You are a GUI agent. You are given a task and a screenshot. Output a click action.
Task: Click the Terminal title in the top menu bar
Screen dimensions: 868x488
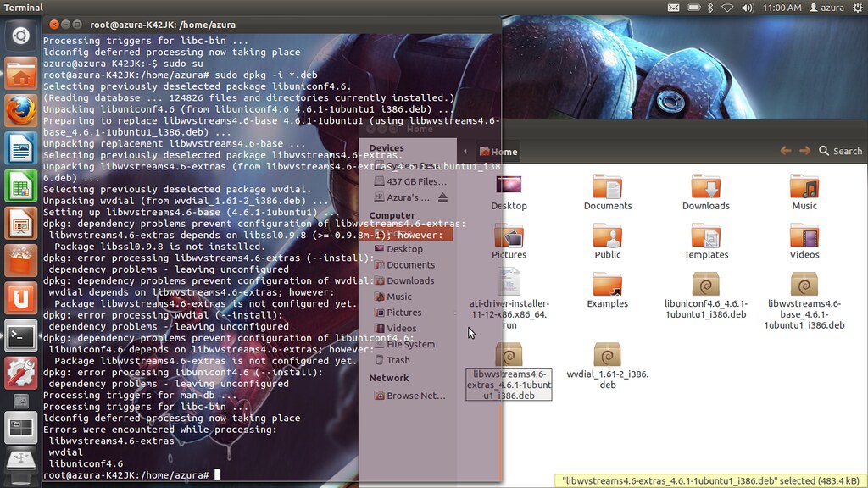pyautogui.click(x=24, y=8)
